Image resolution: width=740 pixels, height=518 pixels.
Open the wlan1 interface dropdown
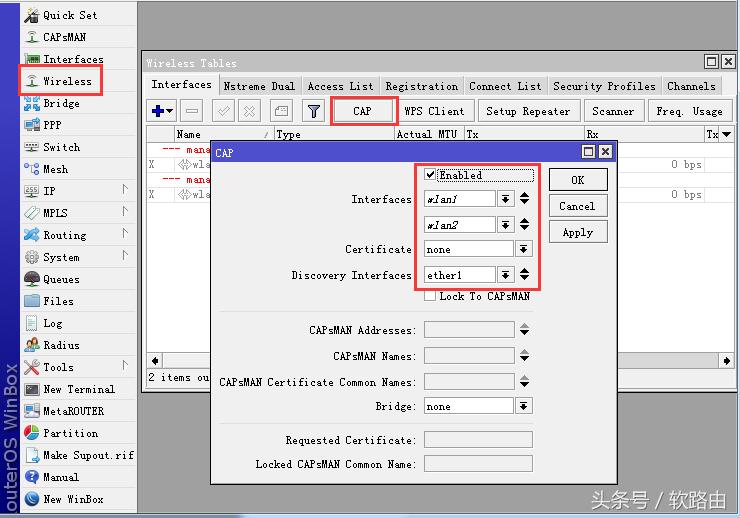tap(505, 199)
